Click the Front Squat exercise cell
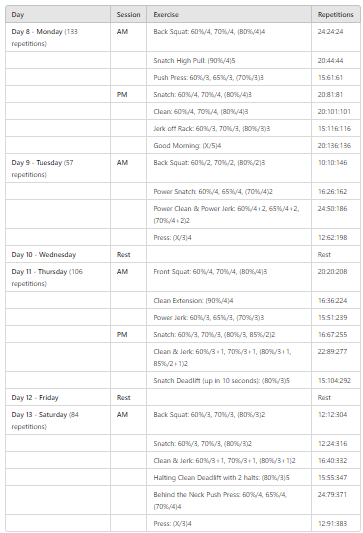The height and width of the screenshot is (533, 363). pyautogui.click(x=229, y=277)
